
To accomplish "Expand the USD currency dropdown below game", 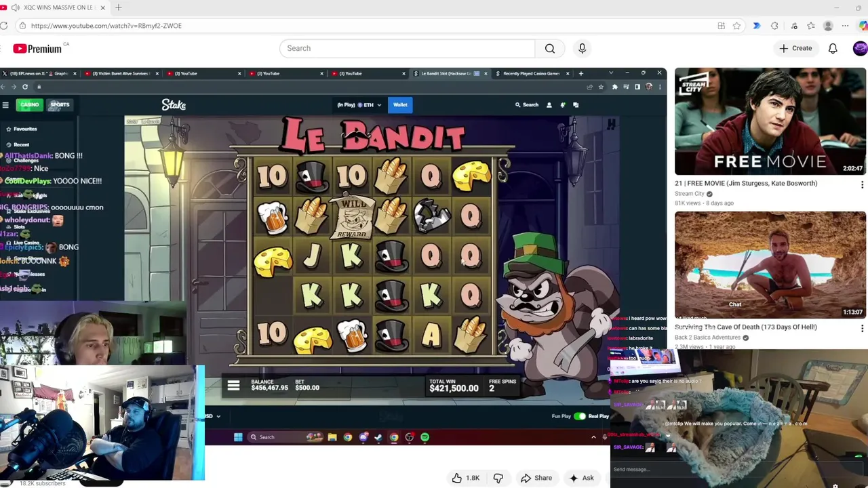I will pyautogui.click(x=213, y=416).
